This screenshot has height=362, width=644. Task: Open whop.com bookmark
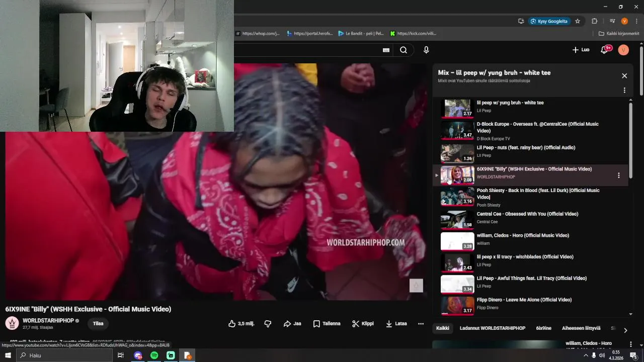[x=257, y=34]
